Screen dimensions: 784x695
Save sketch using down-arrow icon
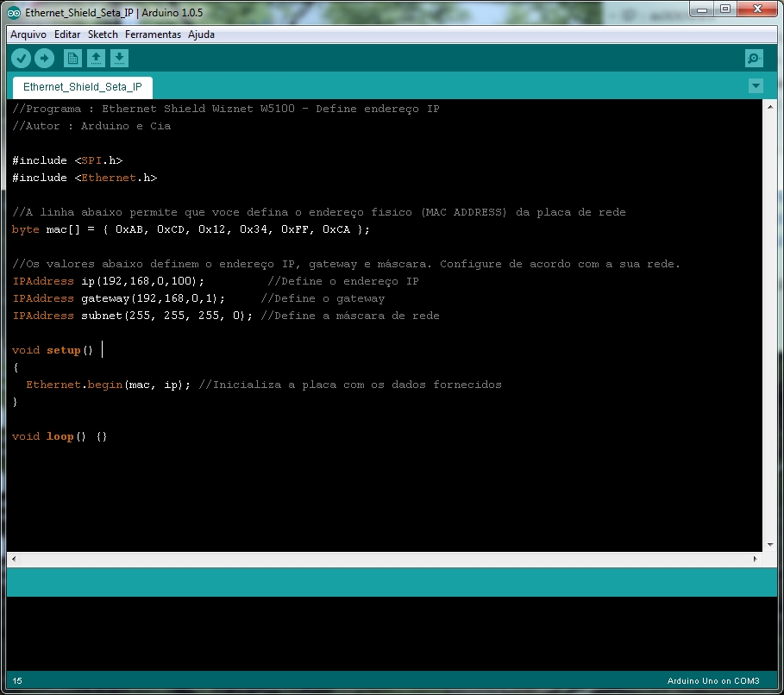(119, 59)
